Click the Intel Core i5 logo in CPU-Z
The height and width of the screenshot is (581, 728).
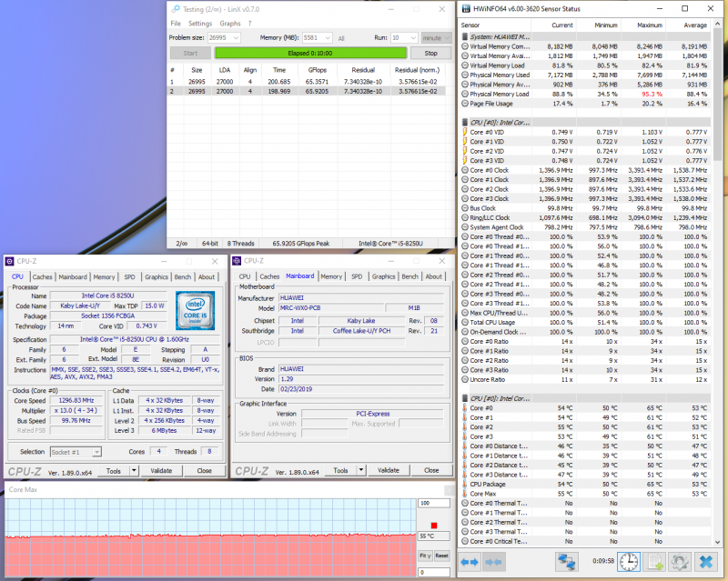[x=195, y=310]
